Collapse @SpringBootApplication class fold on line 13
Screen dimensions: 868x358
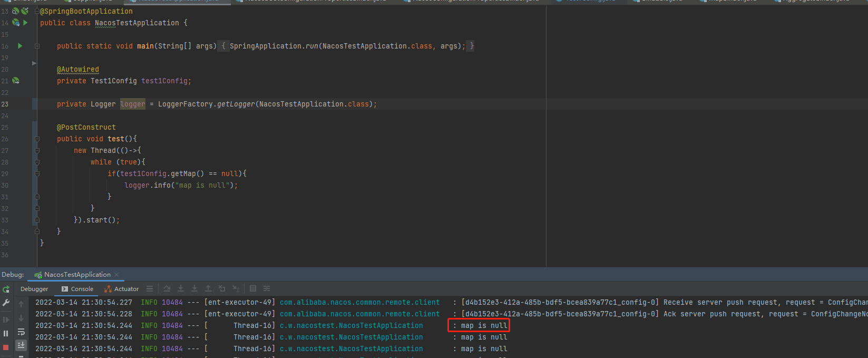click(x=37, y=11)
